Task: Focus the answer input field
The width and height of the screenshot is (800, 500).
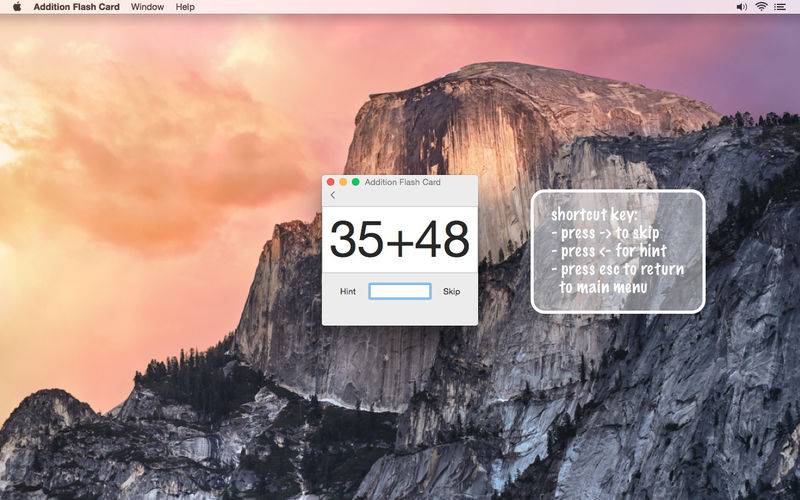Action: [400, 291]
